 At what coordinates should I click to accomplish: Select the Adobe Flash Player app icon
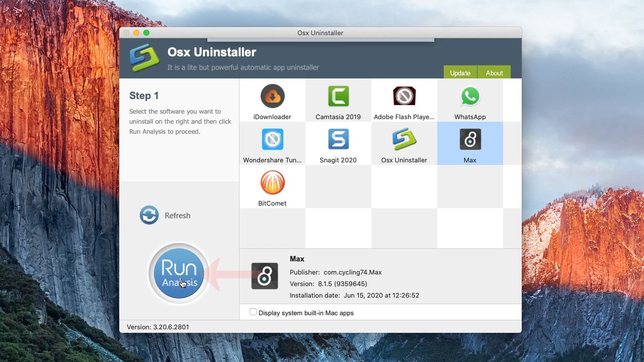(404, 96)
